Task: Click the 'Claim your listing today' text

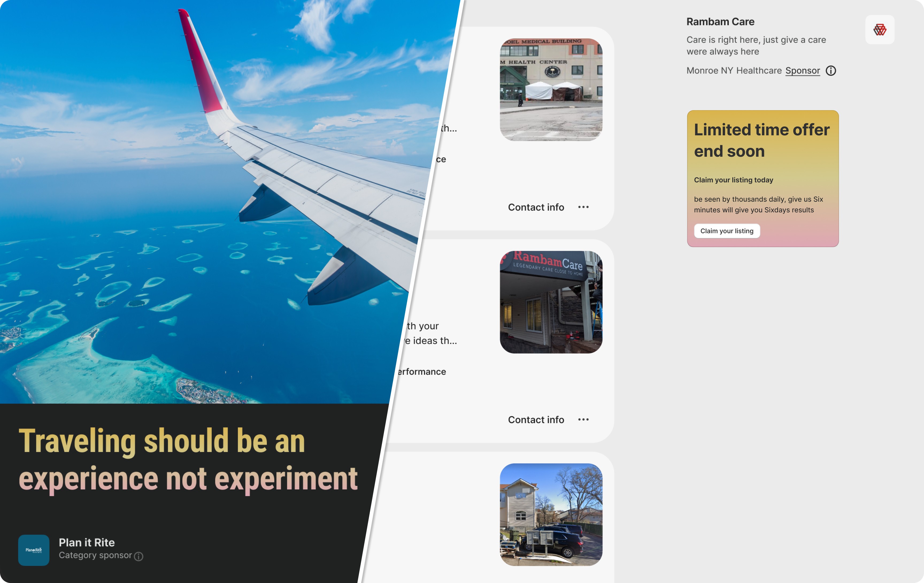Action: click(x=733, y=180)
